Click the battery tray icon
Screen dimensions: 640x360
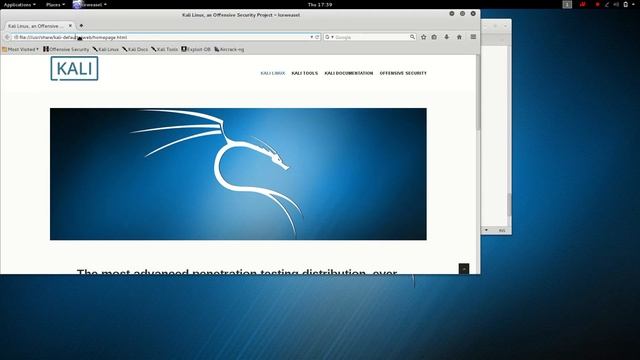pyautogui.click(x=626, y=4)
